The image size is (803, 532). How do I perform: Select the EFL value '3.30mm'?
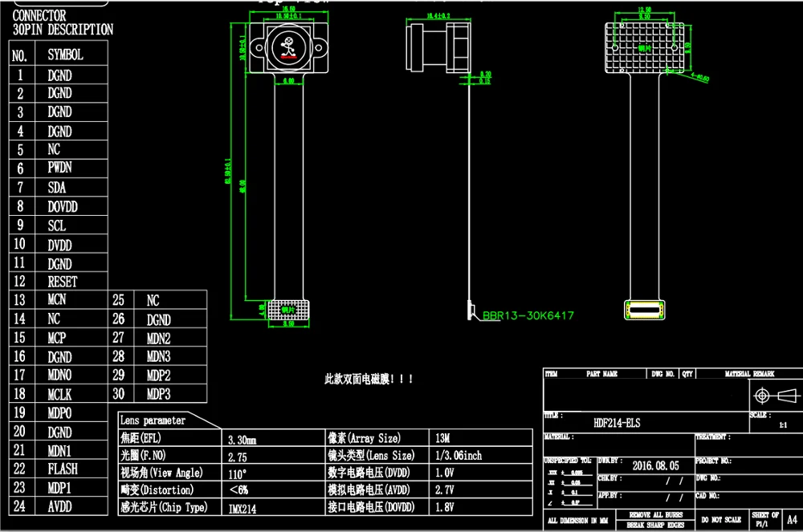[243, 440]
